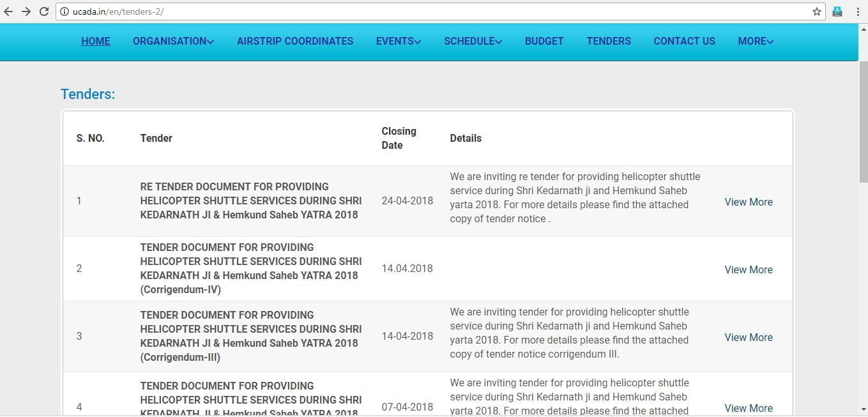Expand the SCHEDULE dropdown menu

473,41
